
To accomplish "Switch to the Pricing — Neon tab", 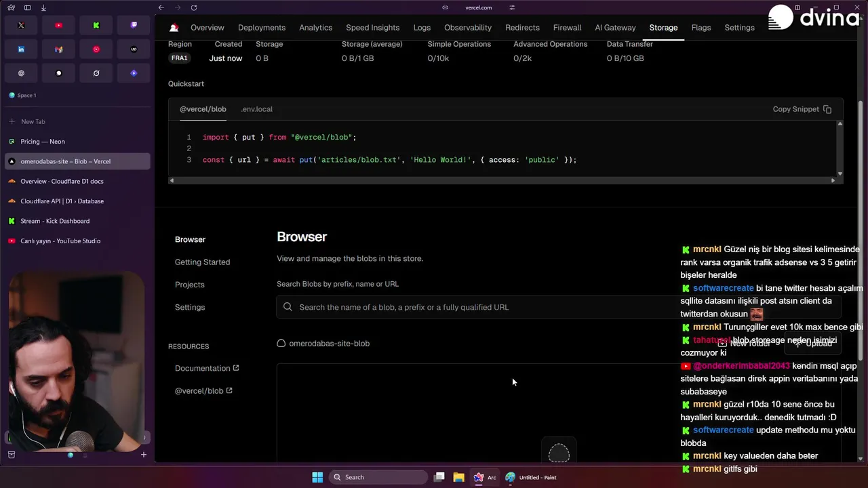I will [x=77, y=142].
